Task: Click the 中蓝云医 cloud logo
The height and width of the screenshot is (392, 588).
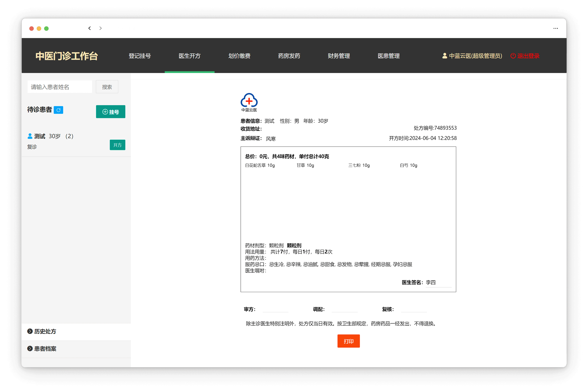Action: coord(249,102)
